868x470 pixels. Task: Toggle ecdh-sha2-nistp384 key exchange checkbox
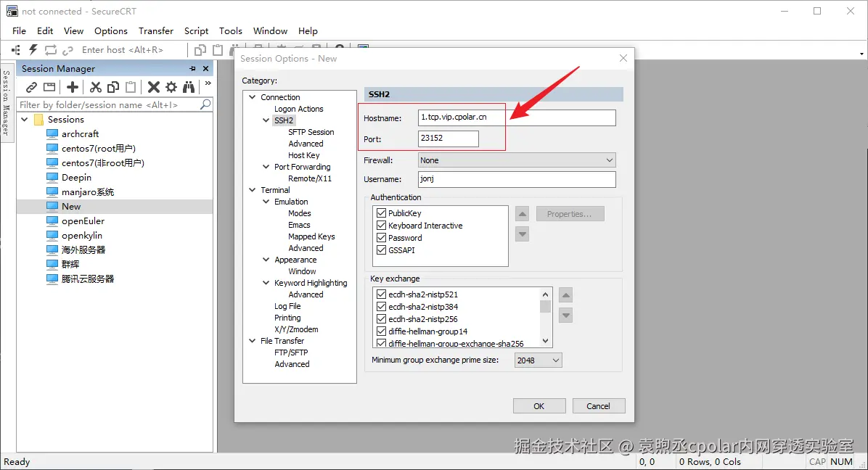tap(382, 306)
